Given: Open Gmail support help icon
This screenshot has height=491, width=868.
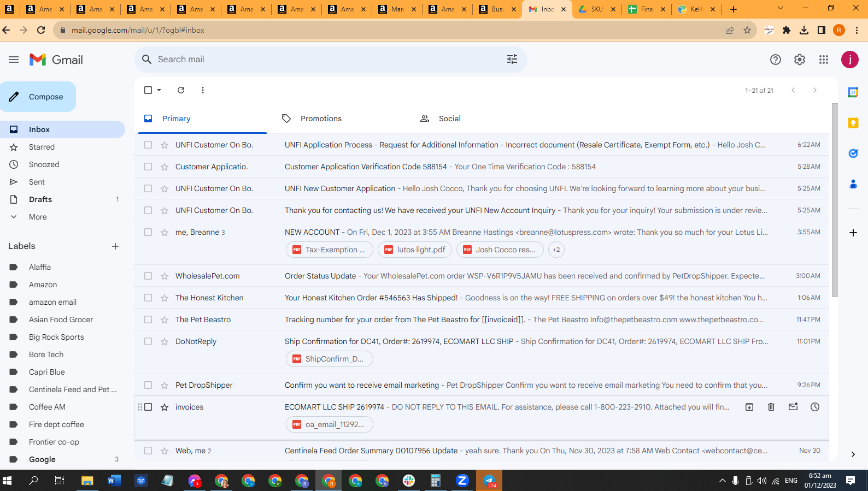Looking at the screenshot, I should click(775, 60).
